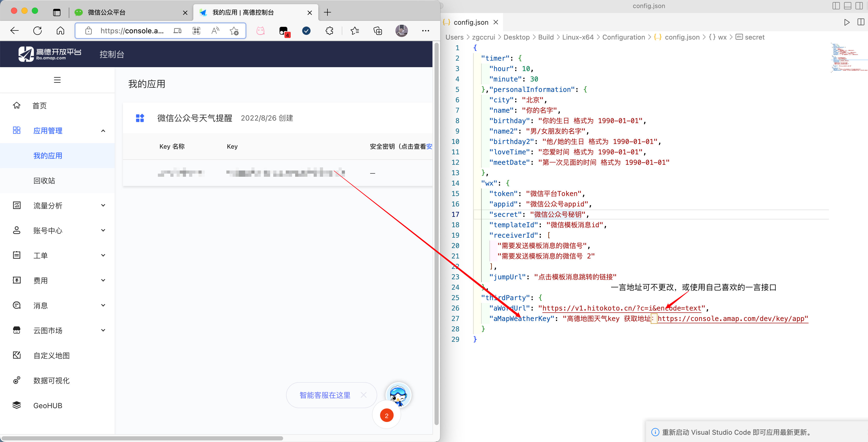This screenshot has width=868, height=442.
Task: Open the tab actions menu icon
Action: pyautogui.click(x=57, y=12)
